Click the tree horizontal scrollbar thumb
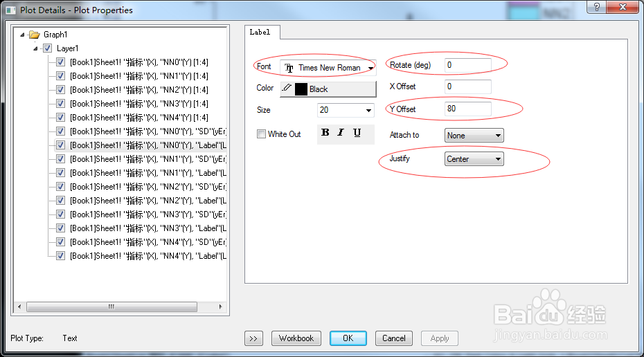Image resolution: width=644 pixels, height=357 pixels. coord(111,306)
